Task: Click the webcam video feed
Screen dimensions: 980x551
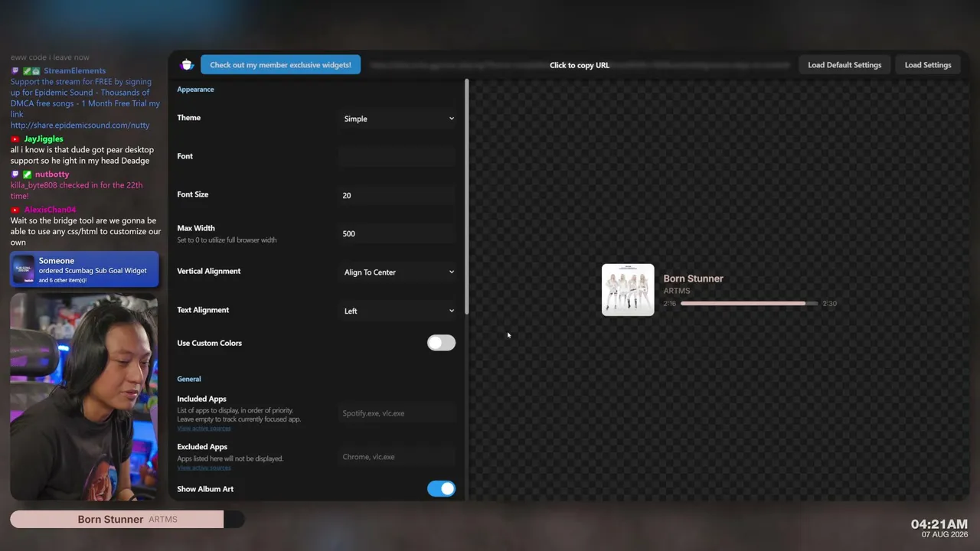Action: point(84,396)
